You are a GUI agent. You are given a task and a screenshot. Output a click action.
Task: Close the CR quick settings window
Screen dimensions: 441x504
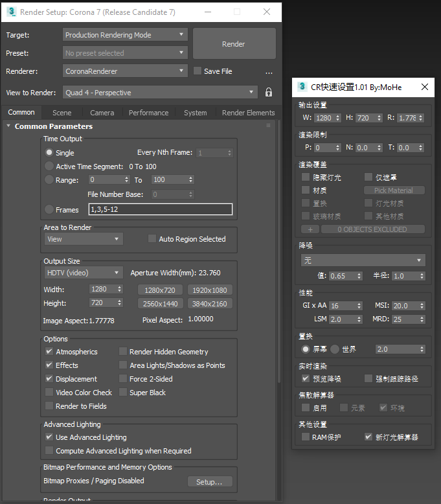425,87
